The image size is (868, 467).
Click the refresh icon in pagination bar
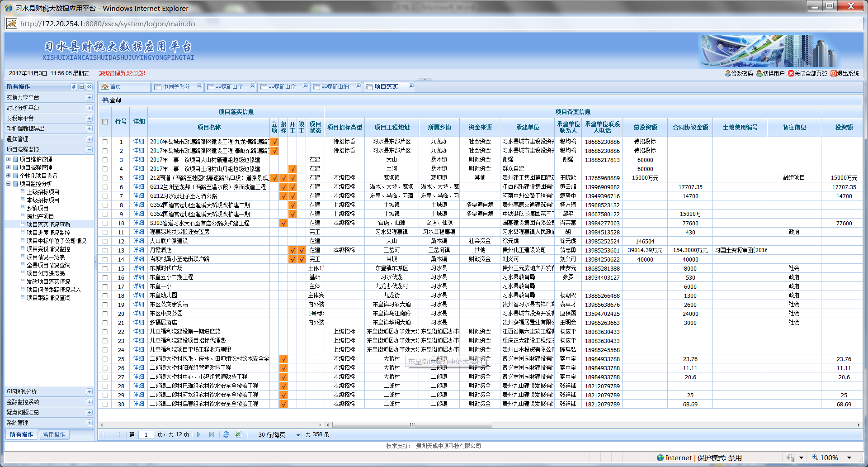tap(226, 434)
